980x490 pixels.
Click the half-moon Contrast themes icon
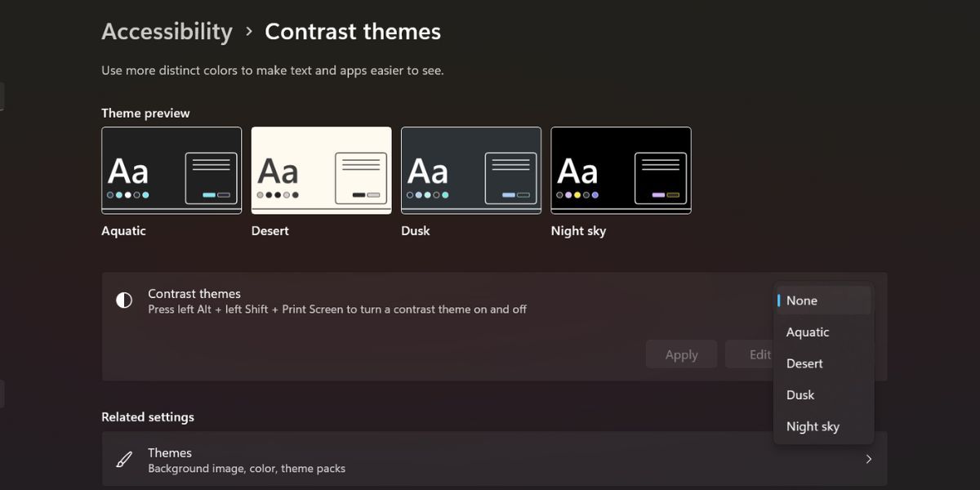(x=123, y=301)
